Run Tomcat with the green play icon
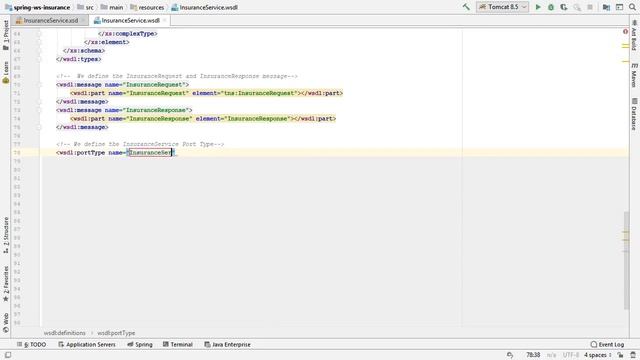The height and width of the screenshot is (360, 640). tap(538, 7)
